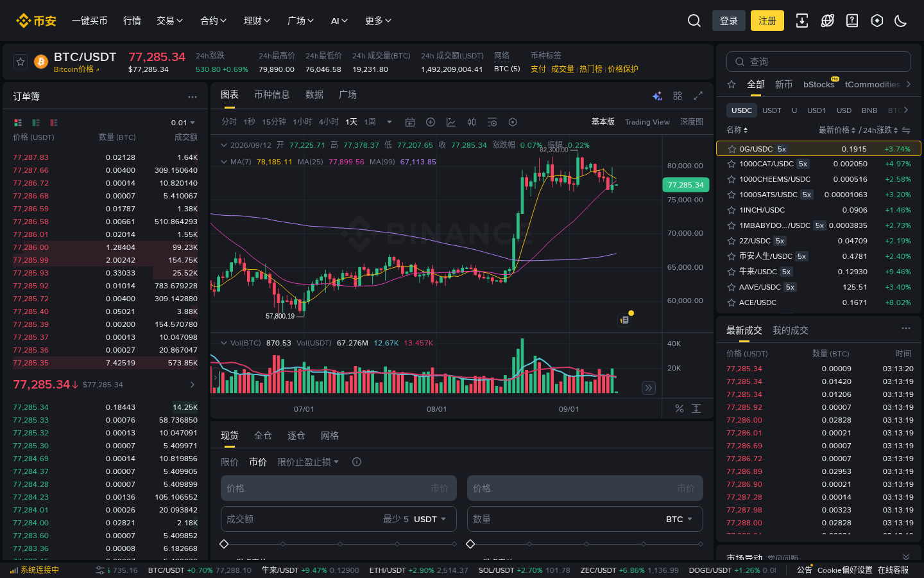The image size is (924, 578).
Task: Open order book three-dot menu
Action: (x=193, y=97)
